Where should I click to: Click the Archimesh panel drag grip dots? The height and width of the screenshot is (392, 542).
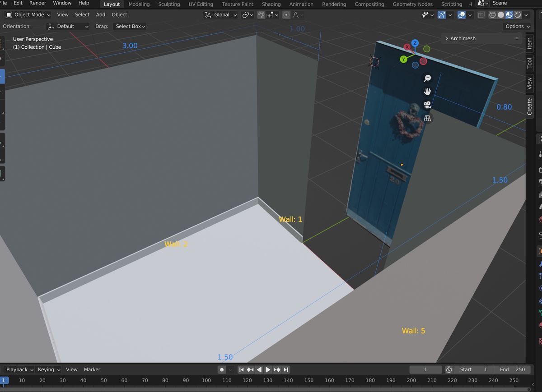517,38
